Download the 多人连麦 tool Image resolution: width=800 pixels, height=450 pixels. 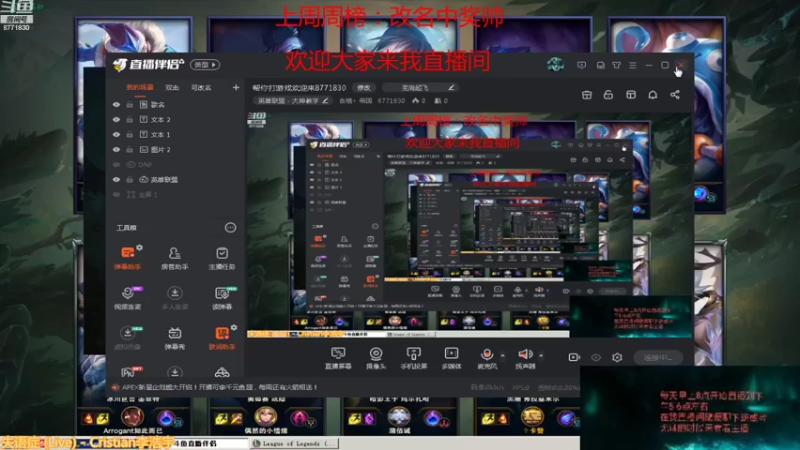click(x=174, y=297)
